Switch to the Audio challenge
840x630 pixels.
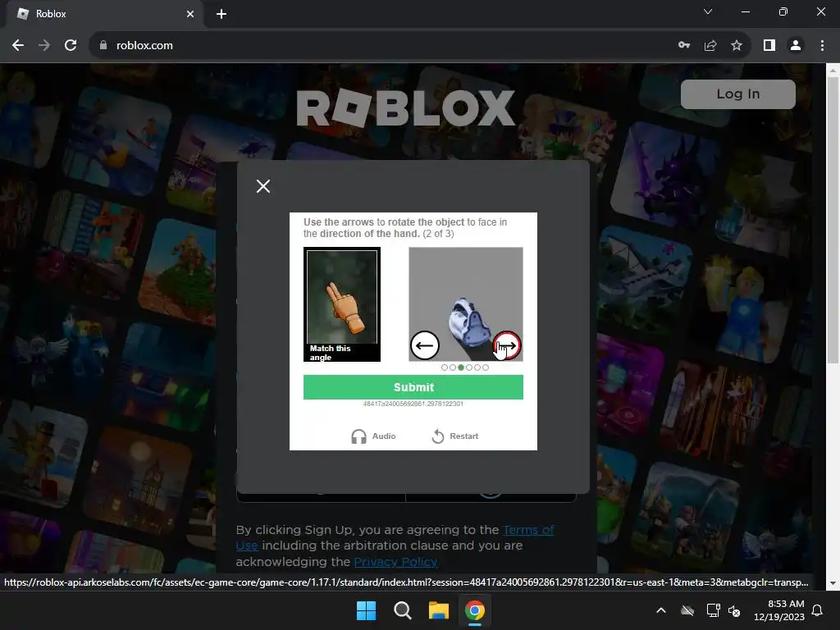(373, 436)
